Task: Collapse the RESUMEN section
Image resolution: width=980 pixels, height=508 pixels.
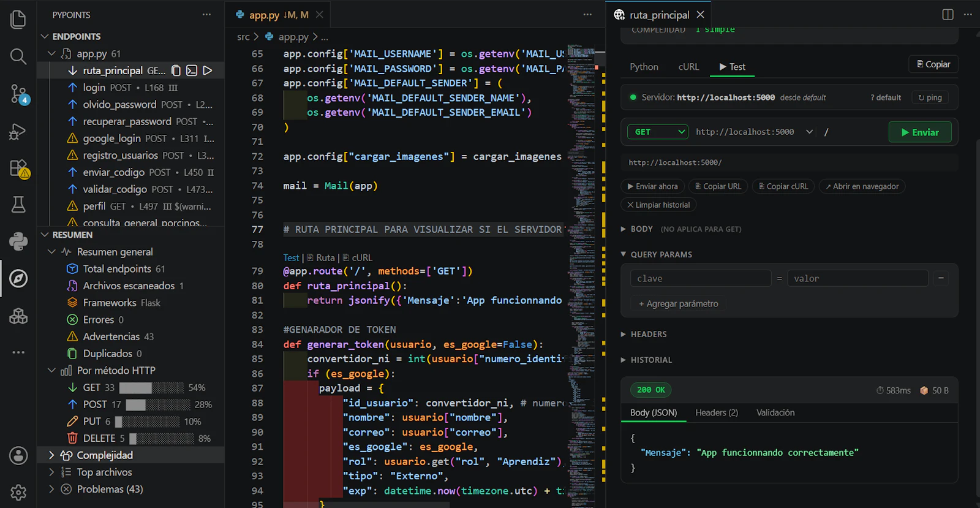Action: point(45,235)
